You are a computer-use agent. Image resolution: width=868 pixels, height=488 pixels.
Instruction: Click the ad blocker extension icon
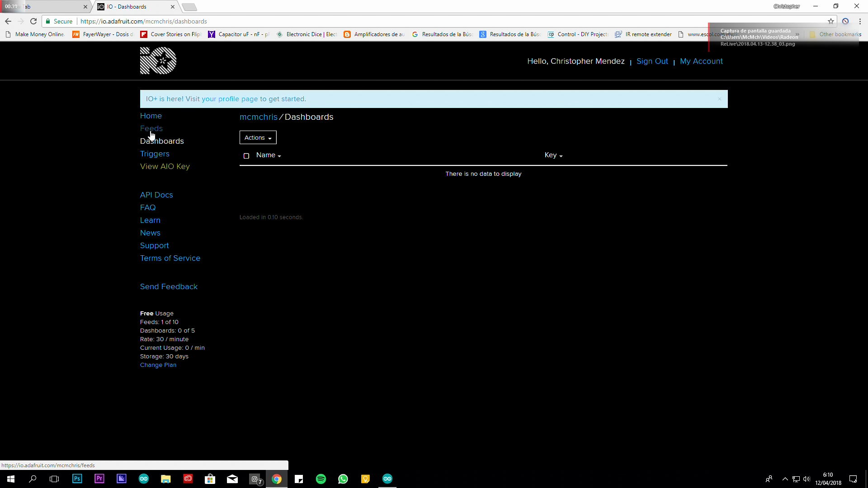(845, 21)
